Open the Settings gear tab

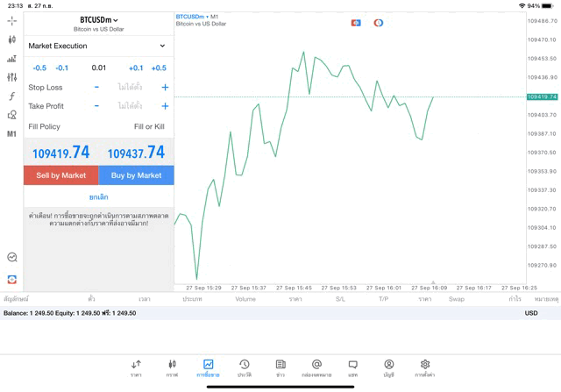pyautogui.click(x=425, y=367)
